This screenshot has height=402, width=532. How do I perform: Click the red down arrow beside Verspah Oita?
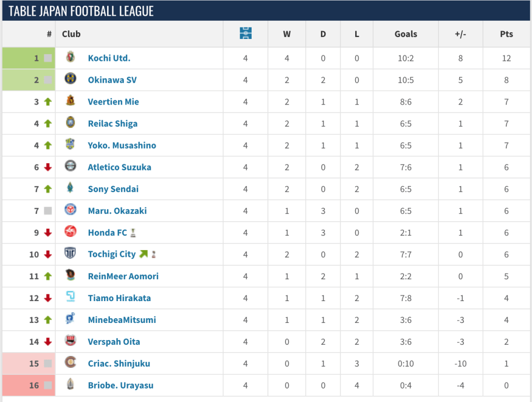pos(48,342)
